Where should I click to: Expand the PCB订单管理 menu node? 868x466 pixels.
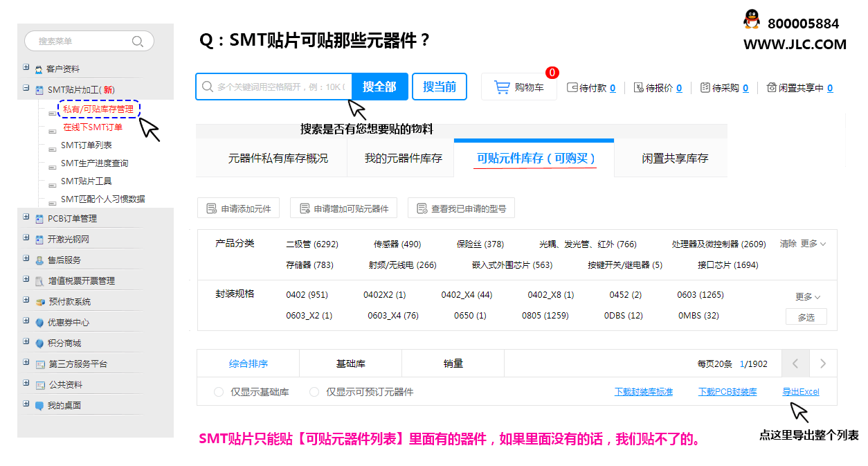(x=26, y=217)
